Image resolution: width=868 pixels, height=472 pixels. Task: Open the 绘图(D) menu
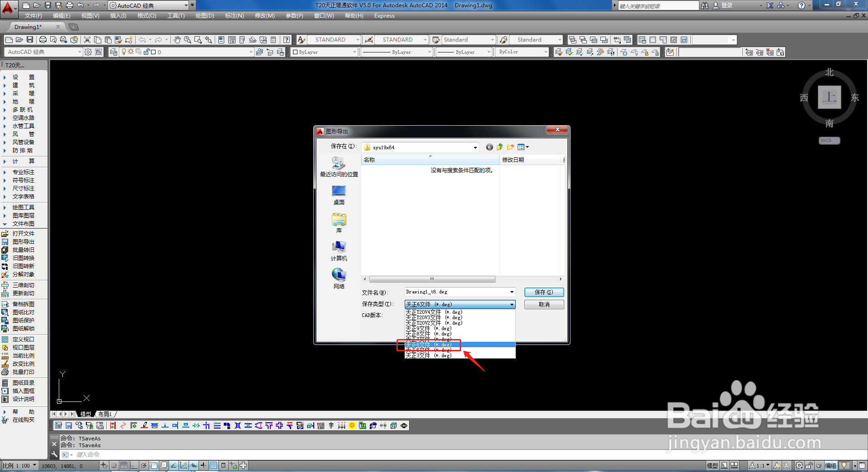point(205,16)
